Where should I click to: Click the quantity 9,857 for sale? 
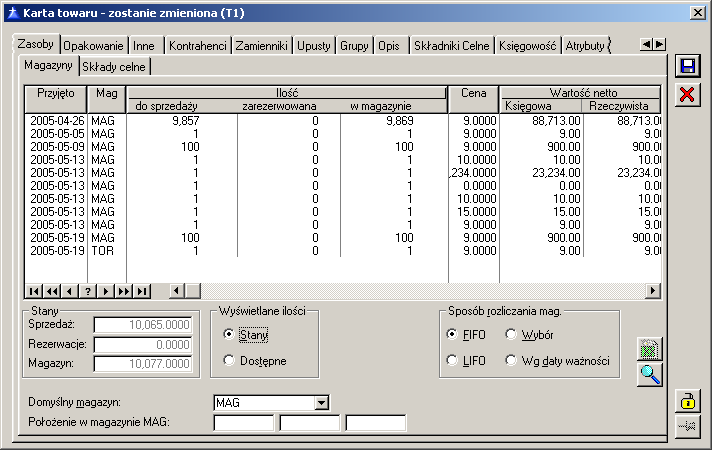pyautogui.click(x=185, y=121)
